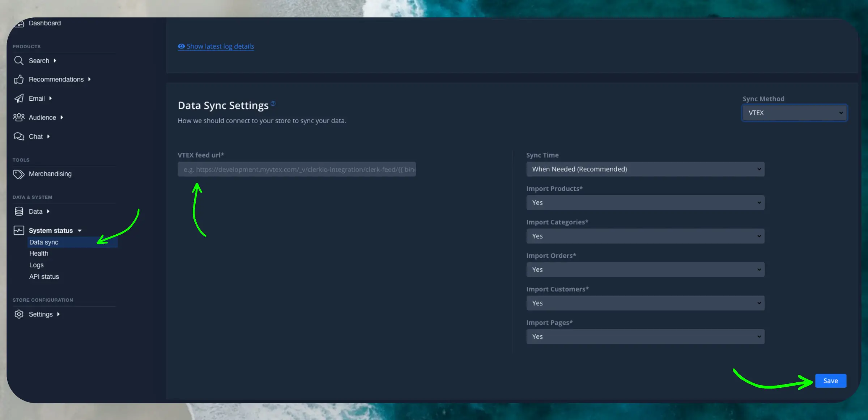The image size is (868, 420).
Task: Change the Import Customers dropdown
Action: 645,303
